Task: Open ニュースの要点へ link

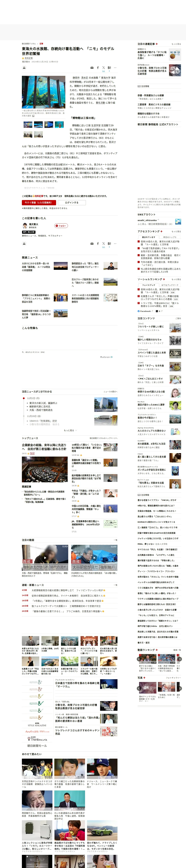Action: pyautogui.click(x=110, y=392)
